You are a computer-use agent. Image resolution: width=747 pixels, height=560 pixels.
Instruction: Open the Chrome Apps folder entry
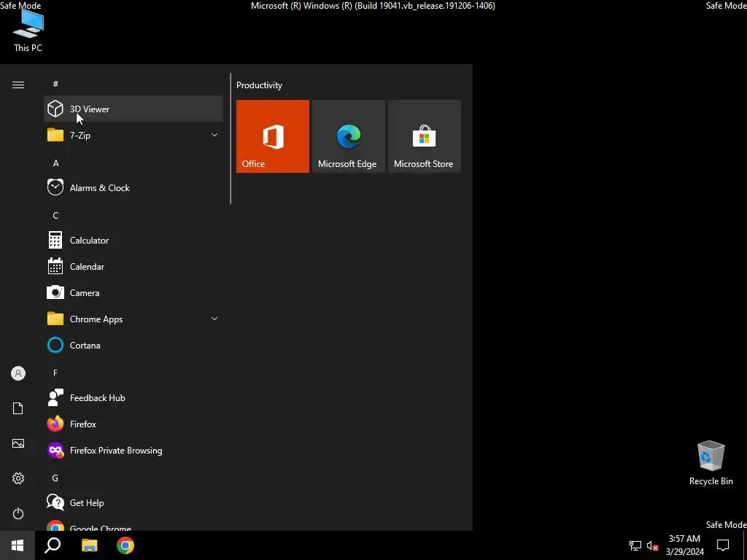(x=133, y=319)
